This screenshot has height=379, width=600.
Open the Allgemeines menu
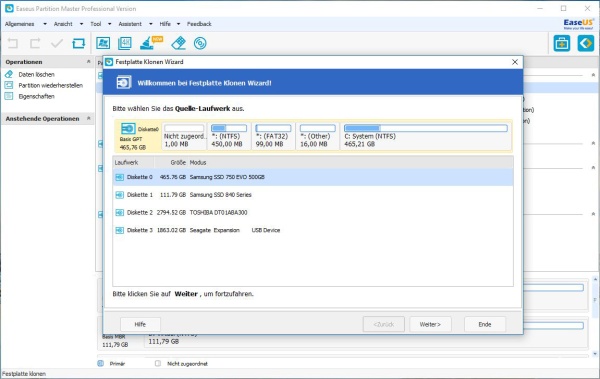20,24
